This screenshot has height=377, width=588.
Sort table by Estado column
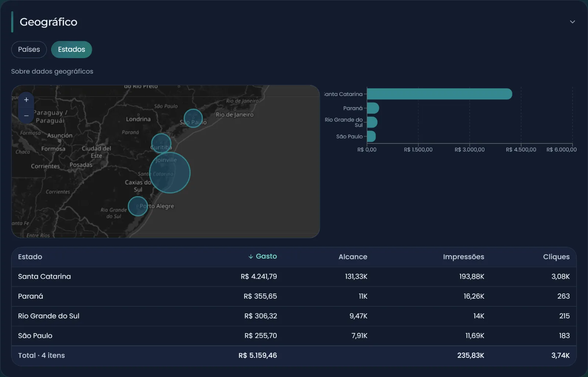point(30,257)
